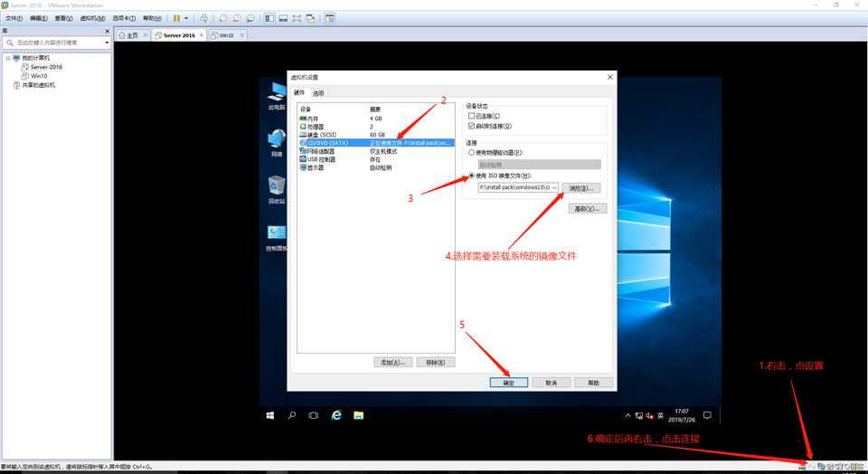Screen dimensions: 868x474
Task: Click the take snapshot clock icon
Action: pos(223,18)
